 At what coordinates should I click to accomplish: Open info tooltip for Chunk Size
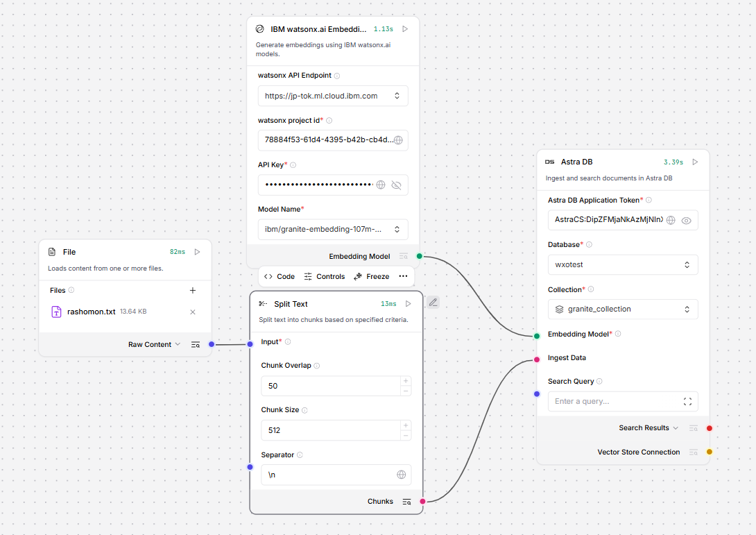click(304, 411)
